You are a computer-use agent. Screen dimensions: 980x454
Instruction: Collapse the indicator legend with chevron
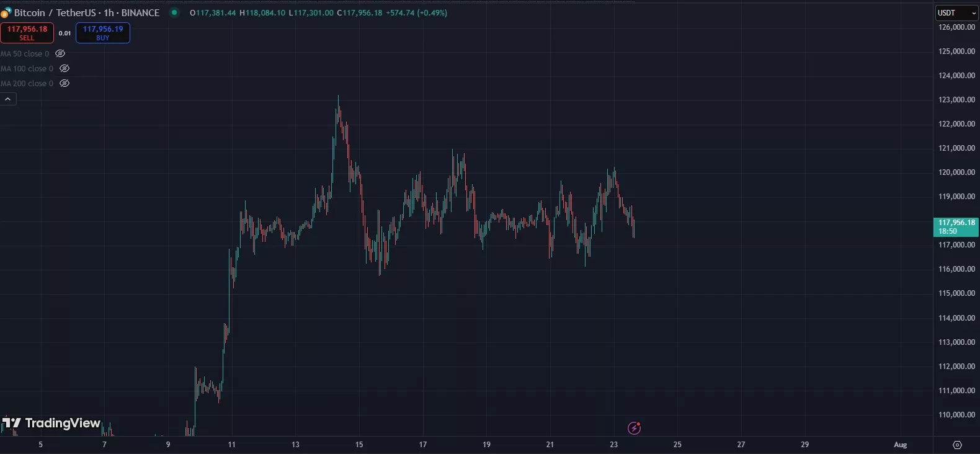(8, 99)
